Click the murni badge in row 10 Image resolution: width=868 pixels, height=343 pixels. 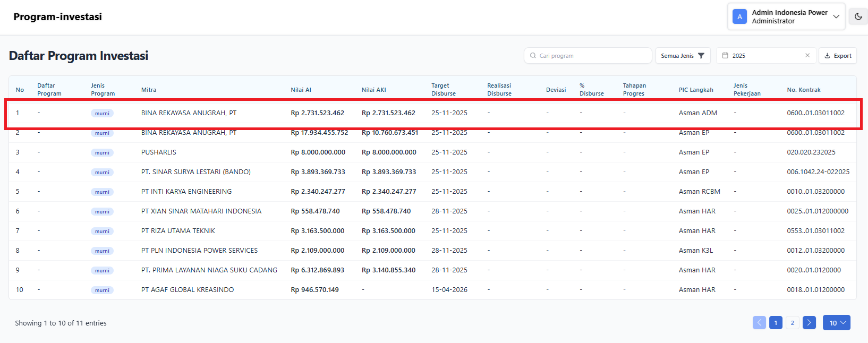[102, 290]
